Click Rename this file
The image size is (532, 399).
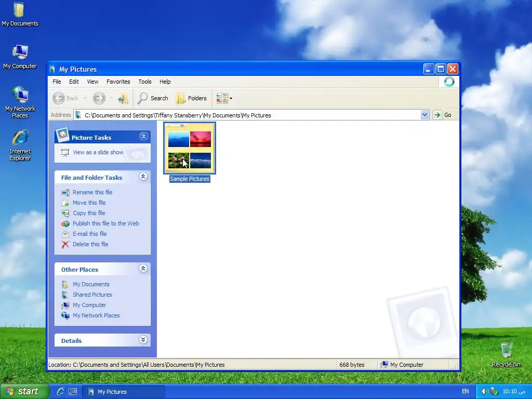[92, 192]
